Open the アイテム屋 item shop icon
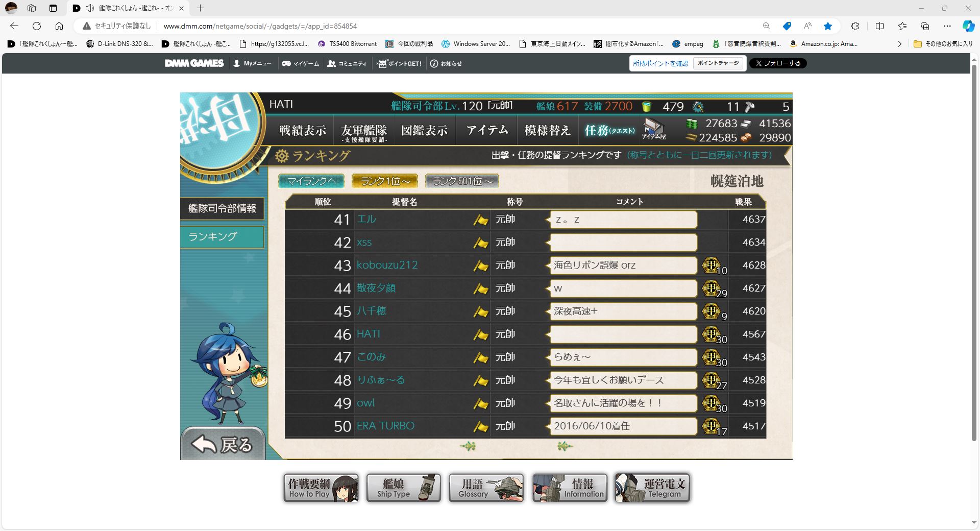Image resolution: width=980 pixels, height=531 pixels. (x=654, y=129)
